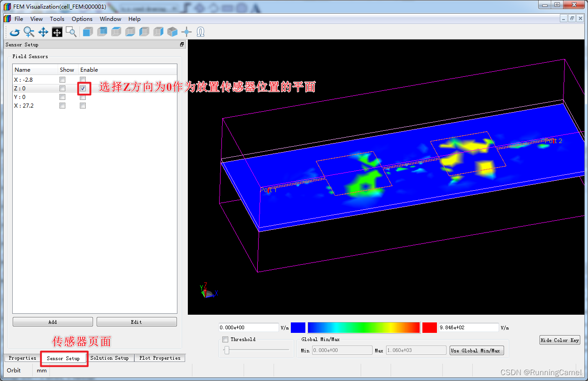The image size is (588, 381).
Task: Switch to right face cube view
Action: coord(158,32)
